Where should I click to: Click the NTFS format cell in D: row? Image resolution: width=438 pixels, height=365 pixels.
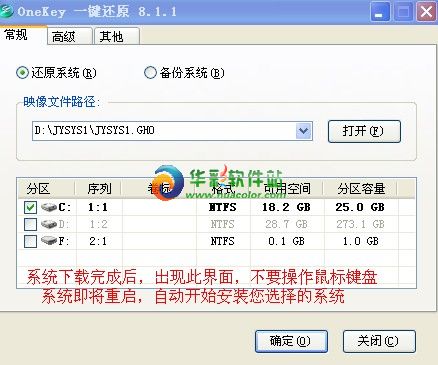(223, 224)
